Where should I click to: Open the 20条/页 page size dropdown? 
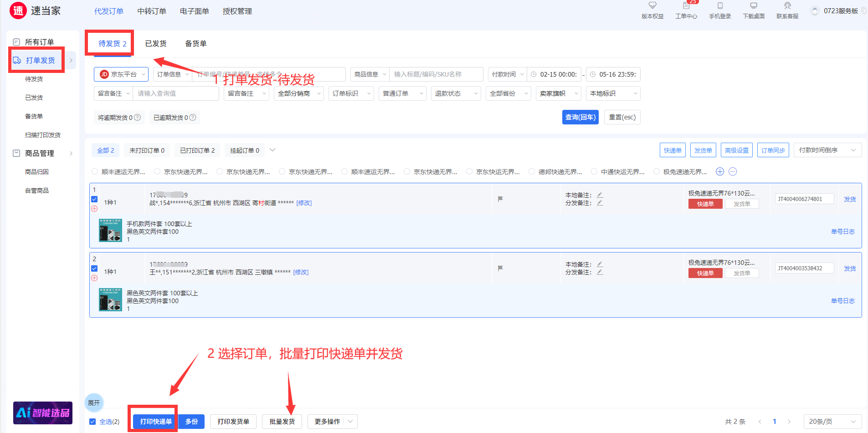click(832, 422)
